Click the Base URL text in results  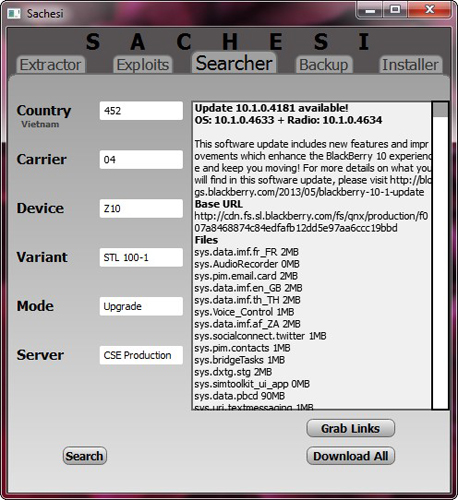(x=219, y=204)
